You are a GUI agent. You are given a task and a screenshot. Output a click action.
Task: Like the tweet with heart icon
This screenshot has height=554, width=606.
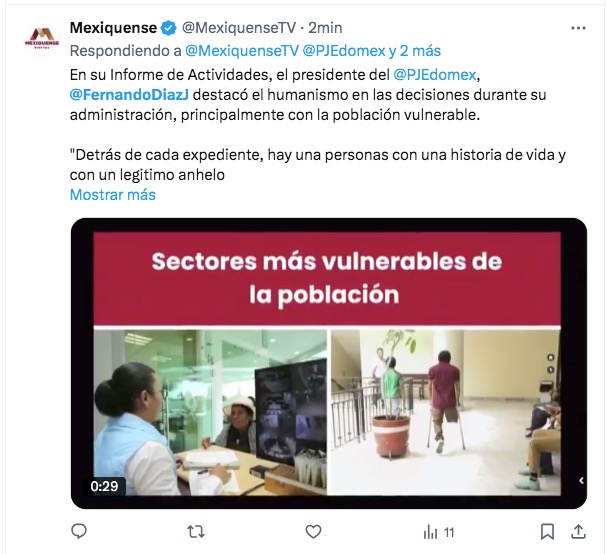(x=313, y=532)
